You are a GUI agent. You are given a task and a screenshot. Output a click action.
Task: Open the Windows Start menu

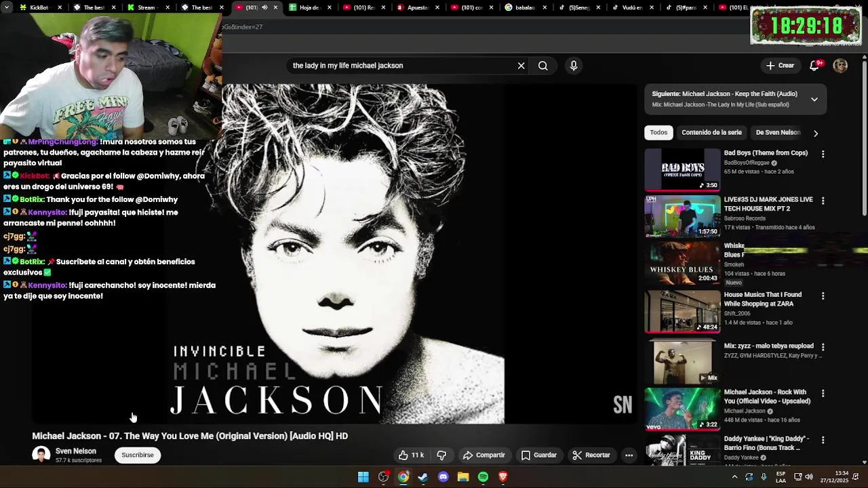363,477
